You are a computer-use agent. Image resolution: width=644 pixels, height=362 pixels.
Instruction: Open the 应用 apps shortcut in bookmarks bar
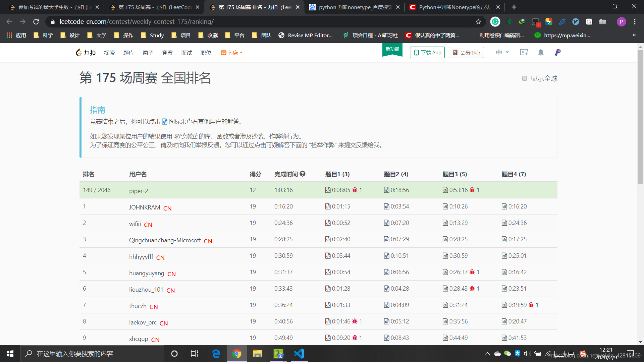coord(16,35)
